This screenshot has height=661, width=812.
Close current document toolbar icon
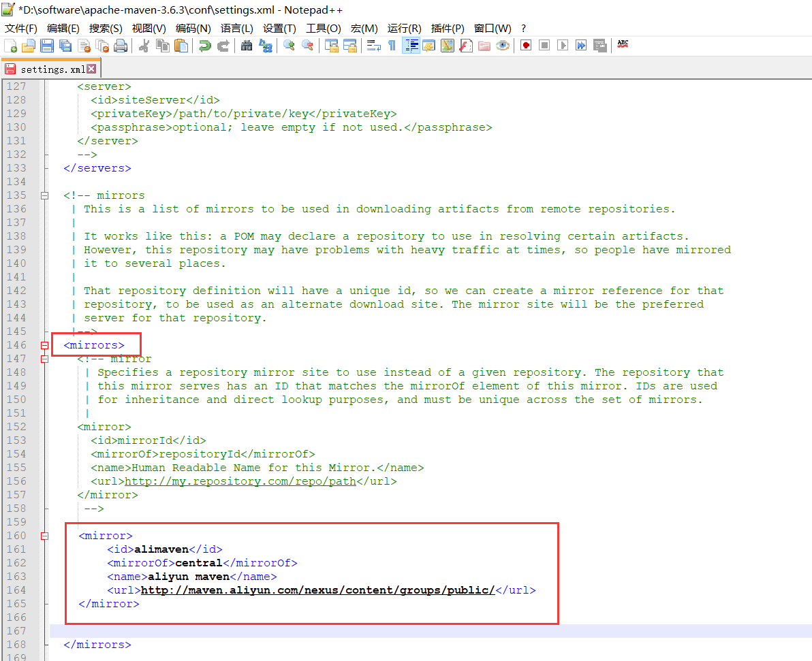point(84,46)
